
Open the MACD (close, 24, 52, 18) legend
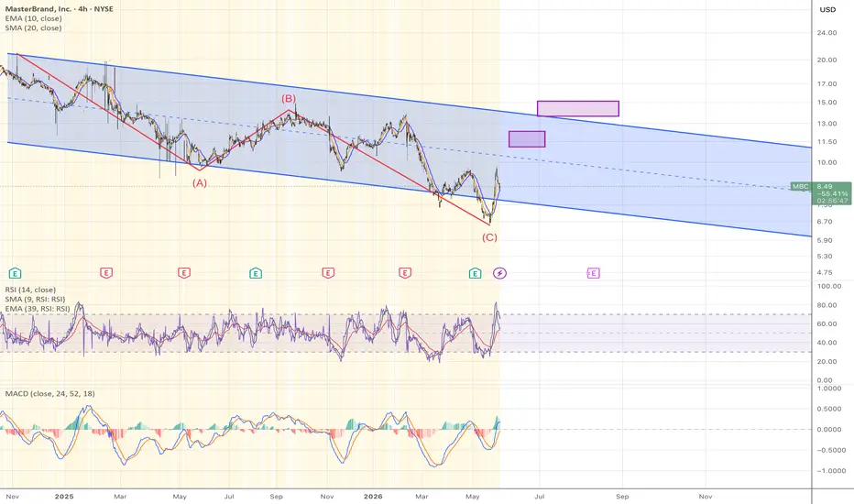49,393
